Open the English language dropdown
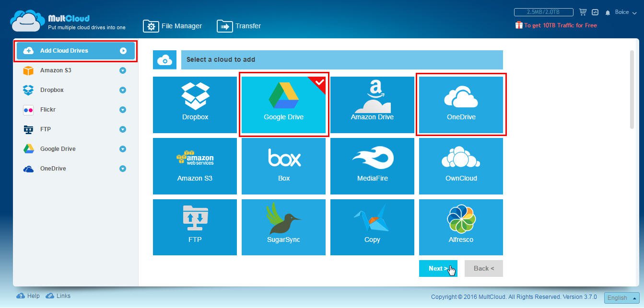Screen dimensions: 644x308 coord(621,298)
